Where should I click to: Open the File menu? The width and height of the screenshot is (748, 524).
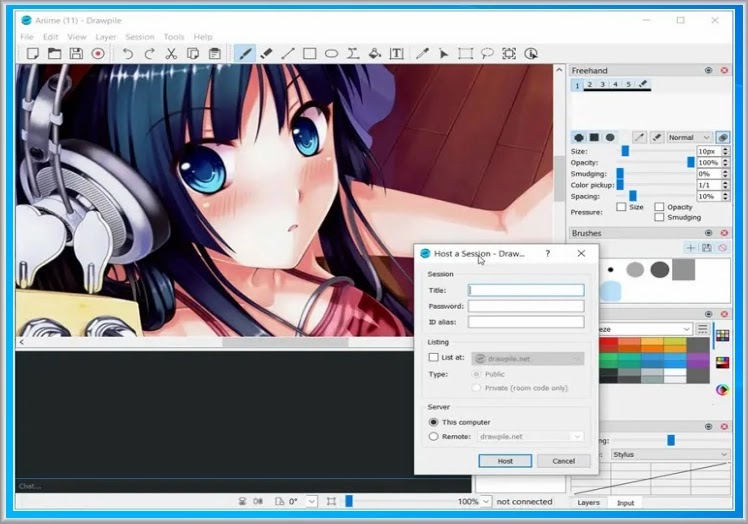27,37
